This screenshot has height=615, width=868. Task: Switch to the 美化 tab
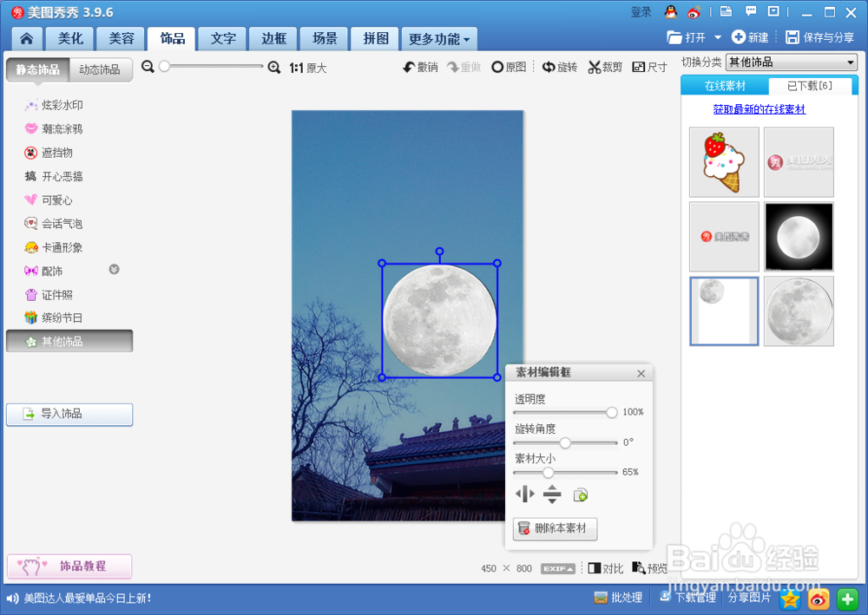click(x=70, y=39)
